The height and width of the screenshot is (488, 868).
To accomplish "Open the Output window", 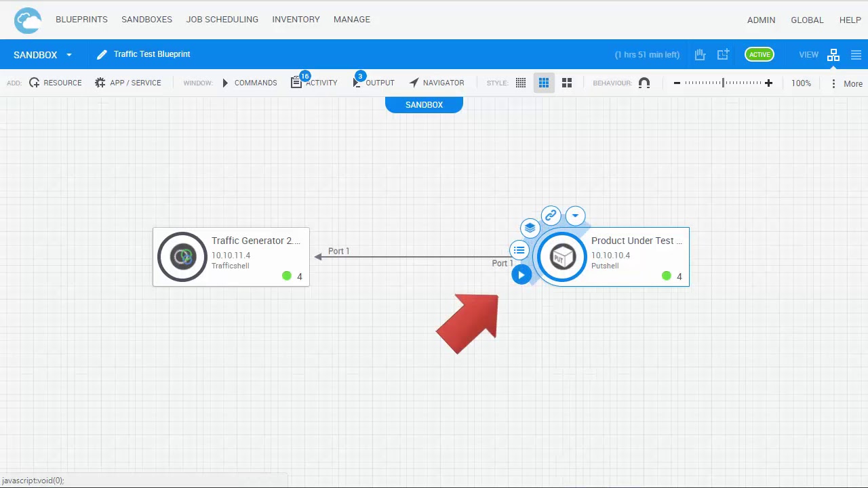I will [x=374, y=83].
